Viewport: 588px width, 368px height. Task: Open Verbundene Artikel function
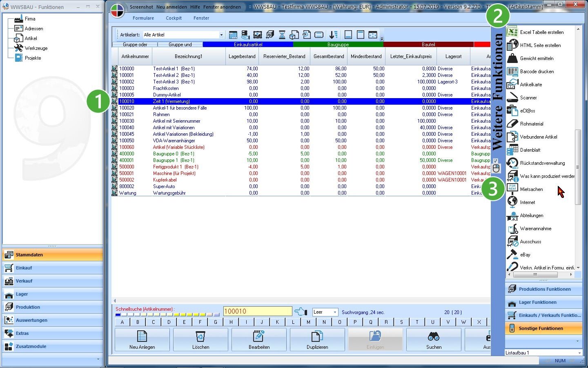coord(532,137)
